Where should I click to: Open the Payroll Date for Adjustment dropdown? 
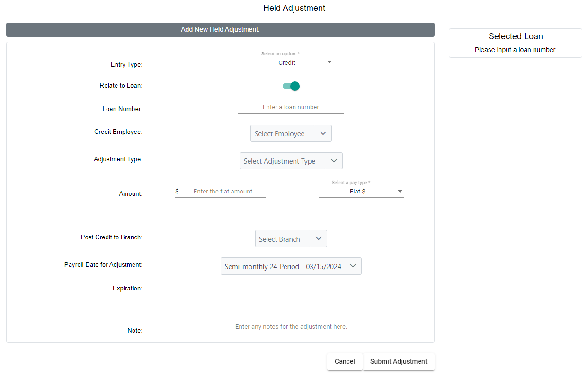tap(291, 266)
